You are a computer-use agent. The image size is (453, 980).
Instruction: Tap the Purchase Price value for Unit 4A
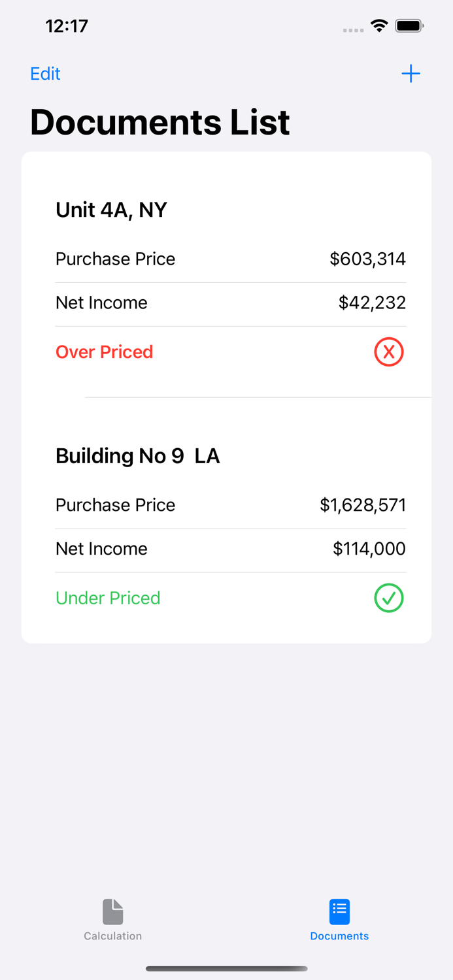[x=368, y=259]
